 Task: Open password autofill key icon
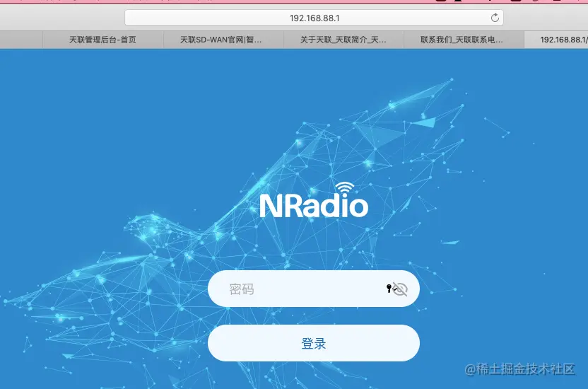click(x=390, y=288)
